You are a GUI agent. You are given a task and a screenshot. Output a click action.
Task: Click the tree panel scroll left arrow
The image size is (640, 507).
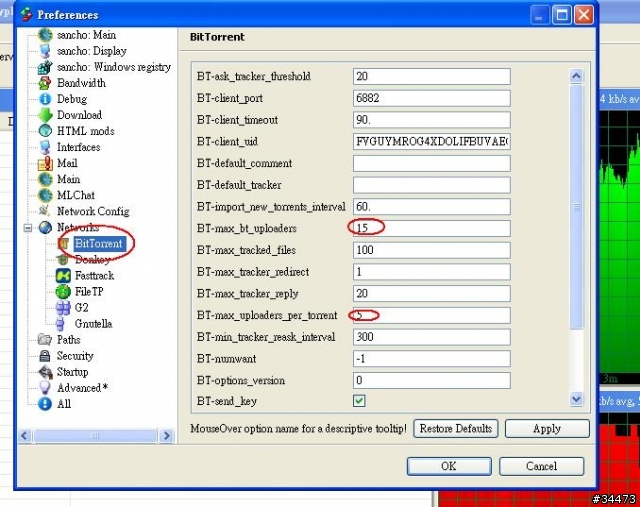(x=25, y=436)
